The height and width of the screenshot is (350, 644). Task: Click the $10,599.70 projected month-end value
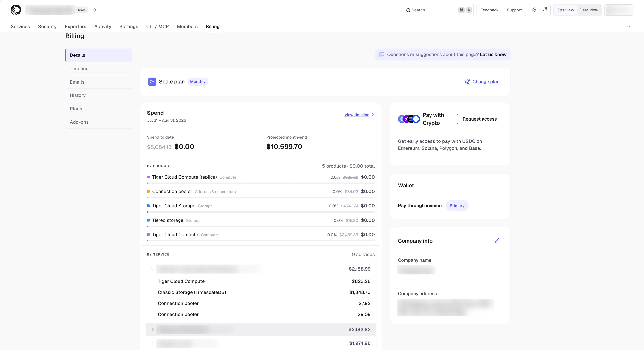[x=284, y=146]
